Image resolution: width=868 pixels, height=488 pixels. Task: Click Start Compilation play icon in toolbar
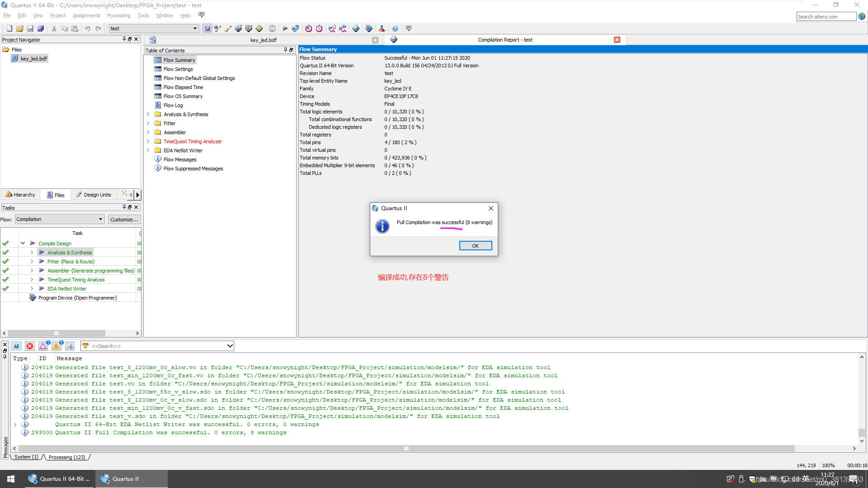click(285, 28)
